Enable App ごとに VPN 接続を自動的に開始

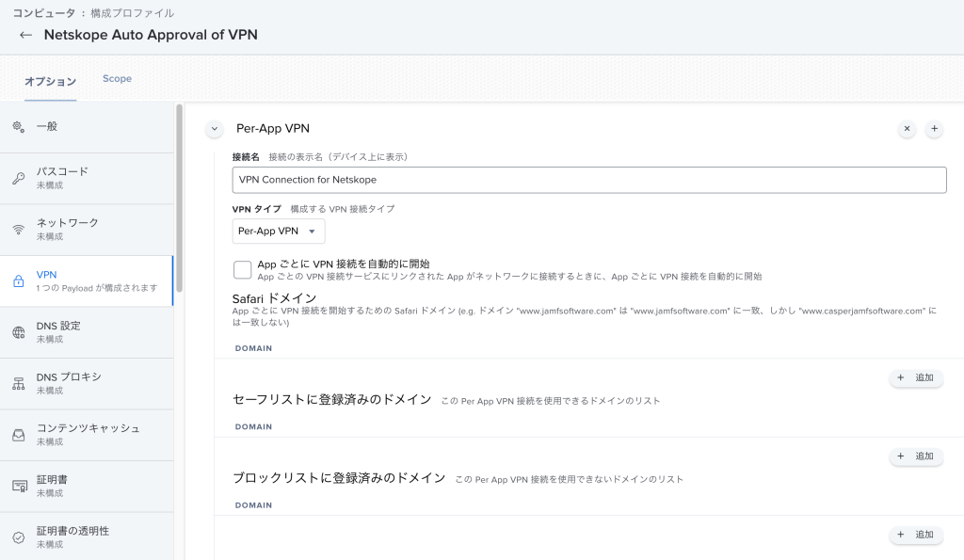[x=242, y=269]
